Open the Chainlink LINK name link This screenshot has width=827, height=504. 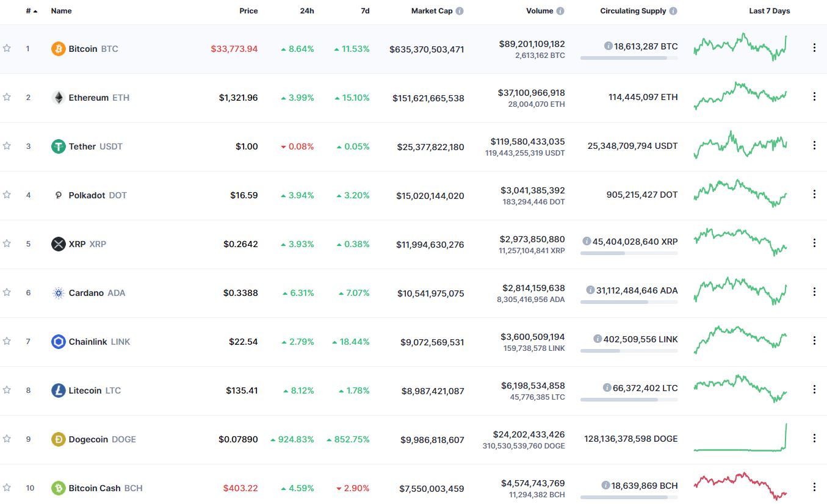point(99,342)
